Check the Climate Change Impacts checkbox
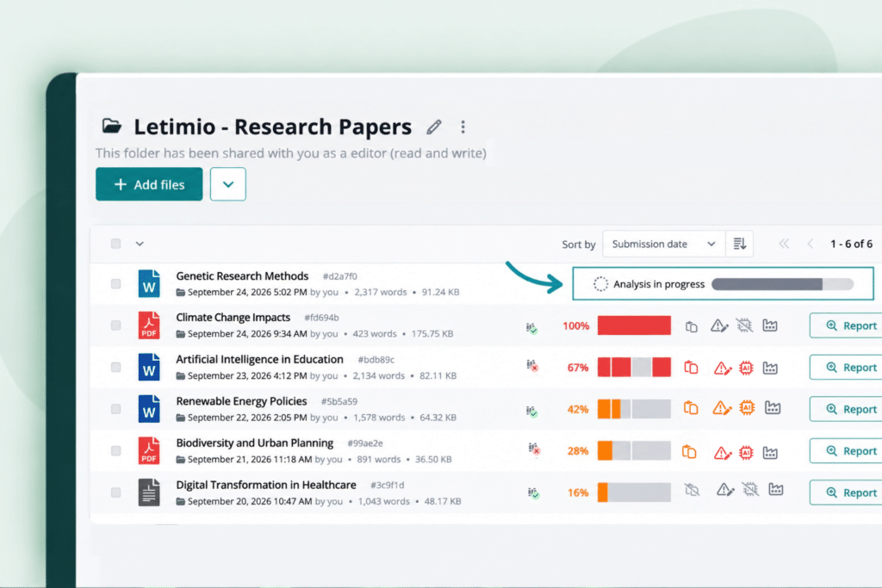 click(116, 325)
